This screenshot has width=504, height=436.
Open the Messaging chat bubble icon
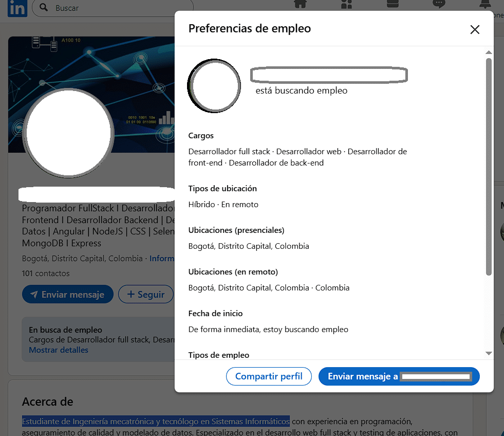click(x=438, y=4)
